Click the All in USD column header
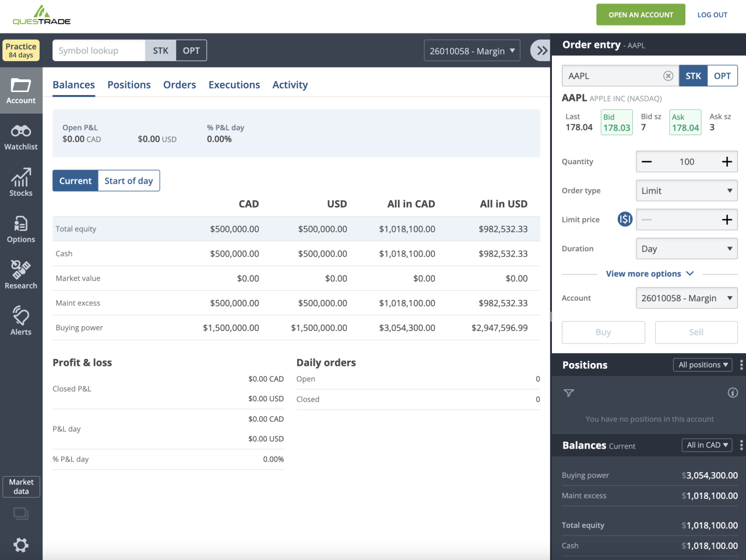This screenshot has width=746, height=560. [504, 204]
